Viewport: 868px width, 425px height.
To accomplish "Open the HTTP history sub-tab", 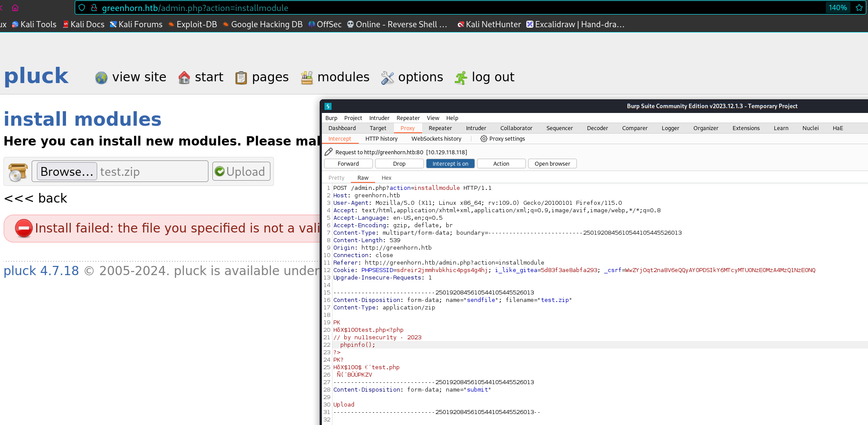I will point(381,138).
